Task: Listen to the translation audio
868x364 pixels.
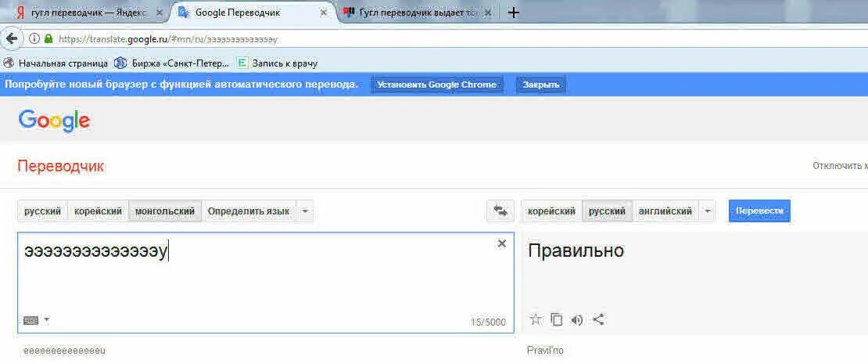Action: coord(577,319)
